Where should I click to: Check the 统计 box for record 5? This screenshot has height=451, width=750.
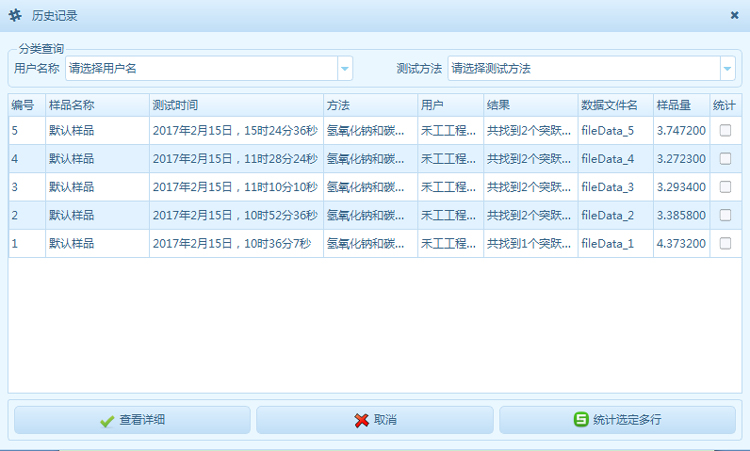pyautogui.click(x=725, y=130)
